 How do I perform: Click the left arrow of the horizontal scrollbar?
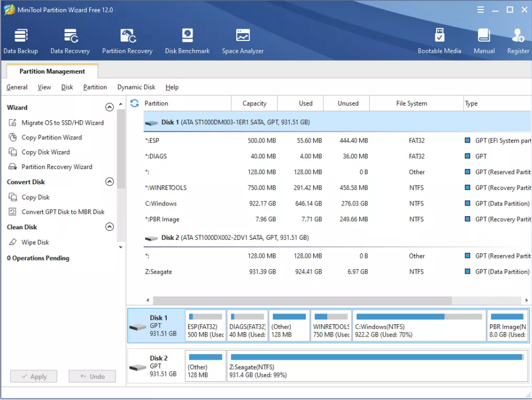pos(148,300)
